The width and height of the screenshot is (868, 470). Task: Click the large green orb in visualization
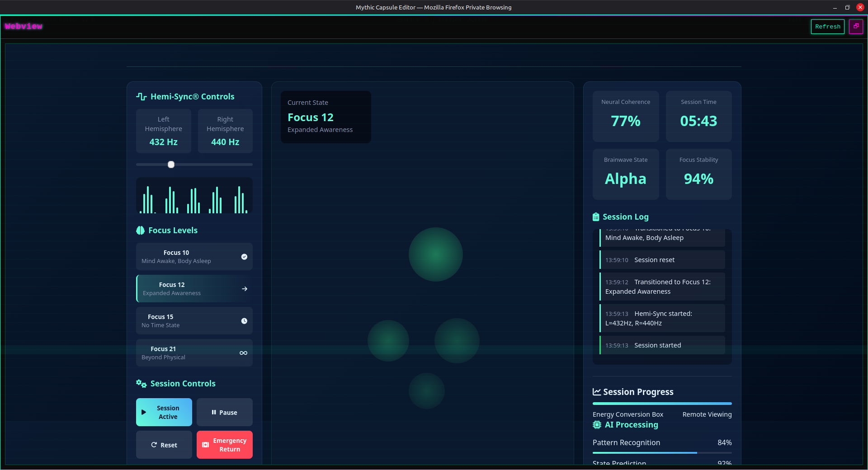435,254
